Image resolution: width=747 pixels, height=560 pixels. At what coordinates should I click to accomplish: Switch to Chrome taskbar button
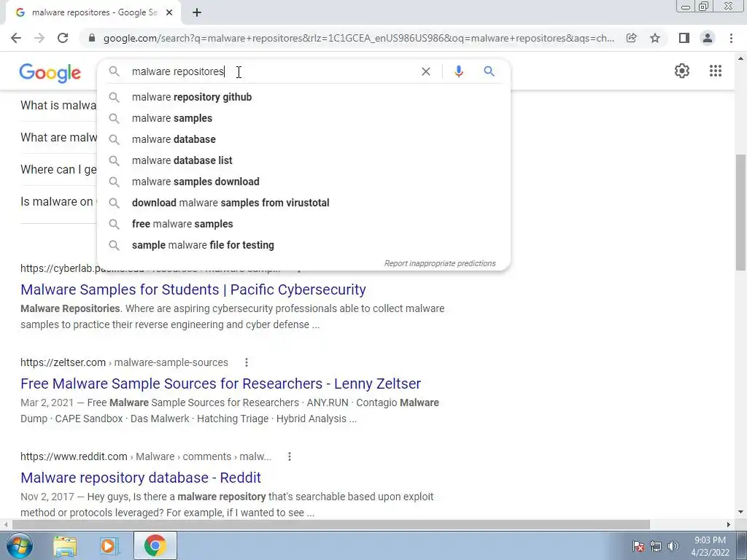(155, 545)
